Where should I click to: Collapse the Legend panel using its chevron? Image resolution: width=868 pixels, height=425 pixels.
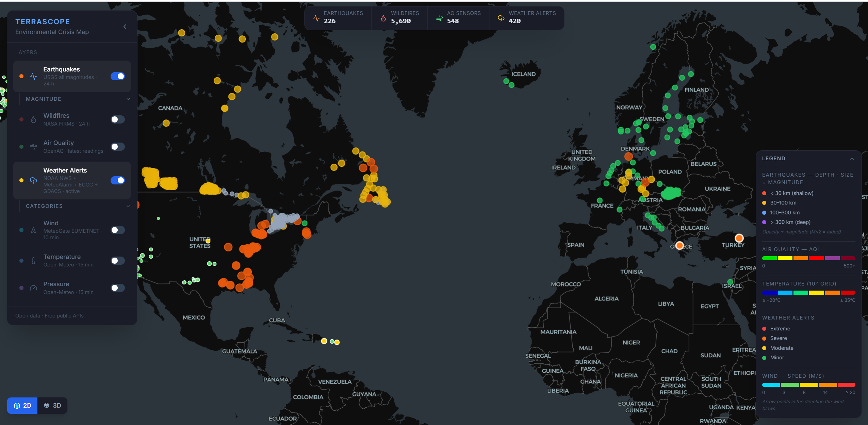coord(852,159)
